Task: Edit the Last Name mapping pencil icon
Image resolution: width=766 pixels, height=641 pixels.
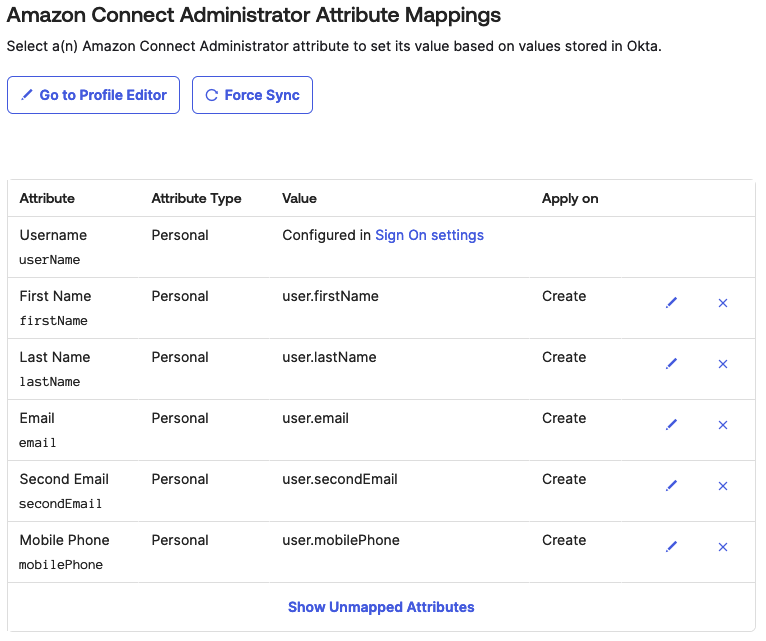Action: coord(671,364)
